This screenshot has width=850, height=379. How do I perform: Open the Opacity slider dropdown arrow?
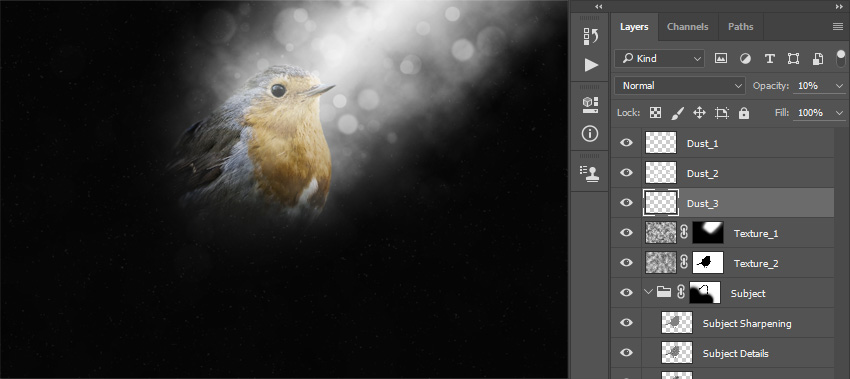[840, 86]
